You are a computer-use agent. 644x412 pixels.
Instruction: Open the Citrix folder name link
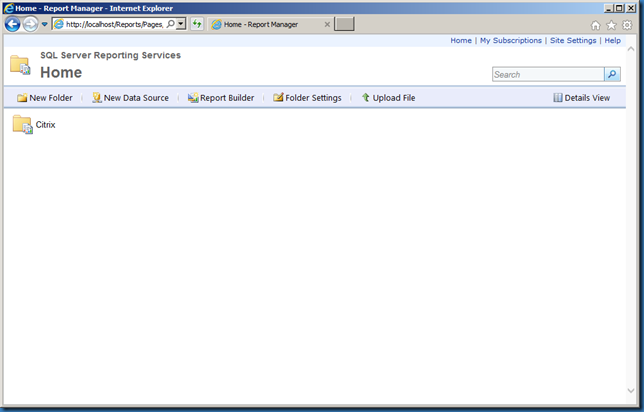[x=45, y=124]
